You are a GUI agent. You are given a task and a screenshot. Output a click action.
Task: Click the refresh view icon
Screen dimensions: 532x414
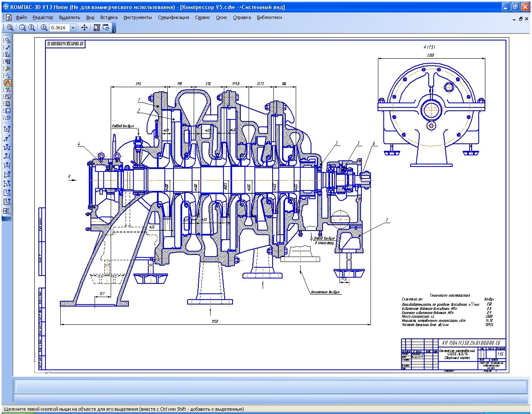tap(106, 28)
